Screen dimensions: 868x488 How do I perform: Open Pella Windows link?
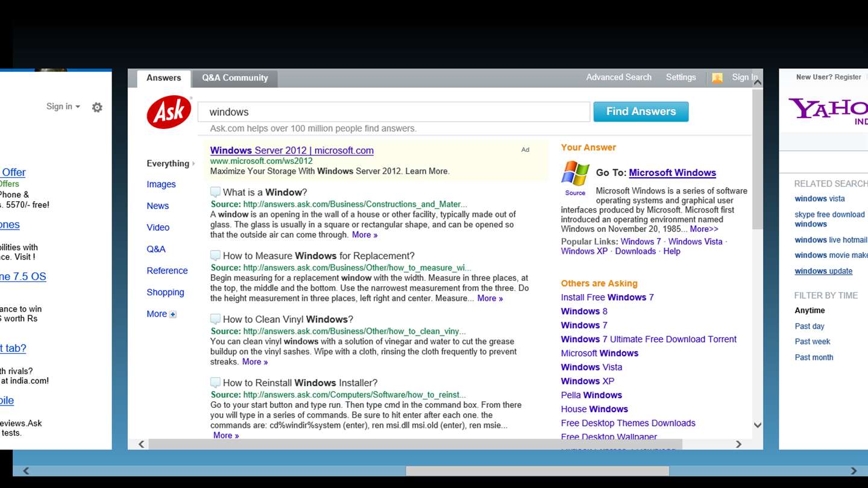(x=591, y=395)
